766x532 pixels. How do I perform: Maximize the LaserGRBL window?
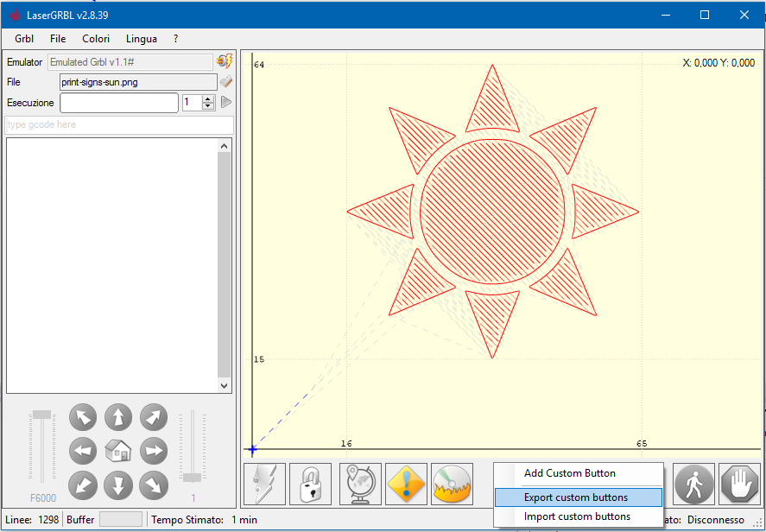pyautogui.click(x=705, y=16)
